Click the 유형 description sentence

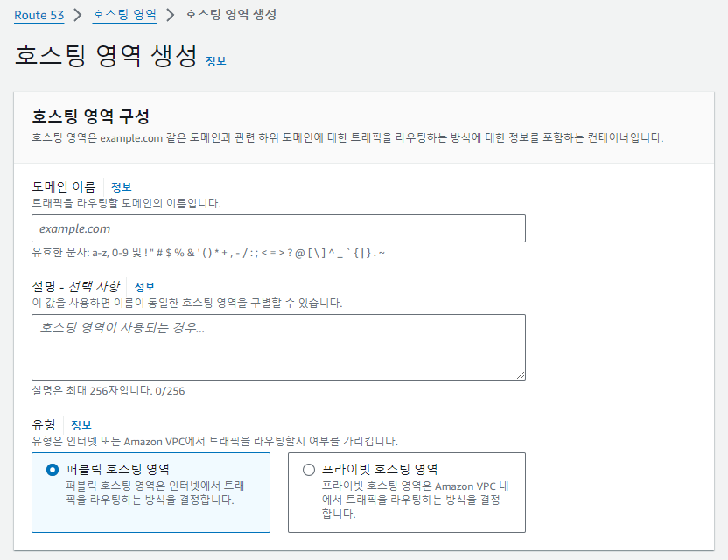214,441
